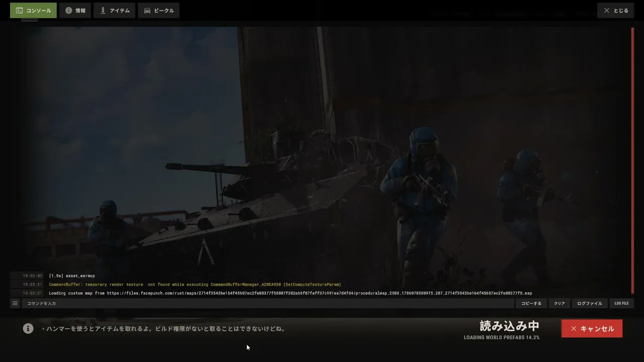This screenshot has height=362, width=644.
Task: Click the 読み込み中 loading heading
Action: click(509, 326)
